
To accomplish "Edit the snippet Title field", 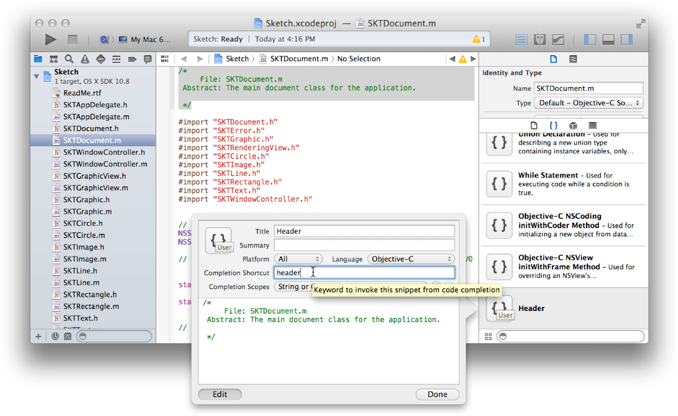I will 364,231.
